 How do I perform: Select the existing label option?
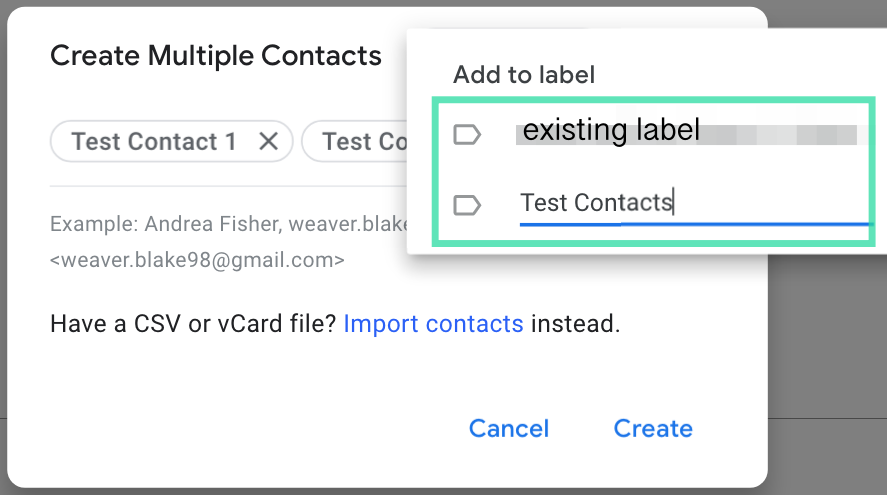611,131
